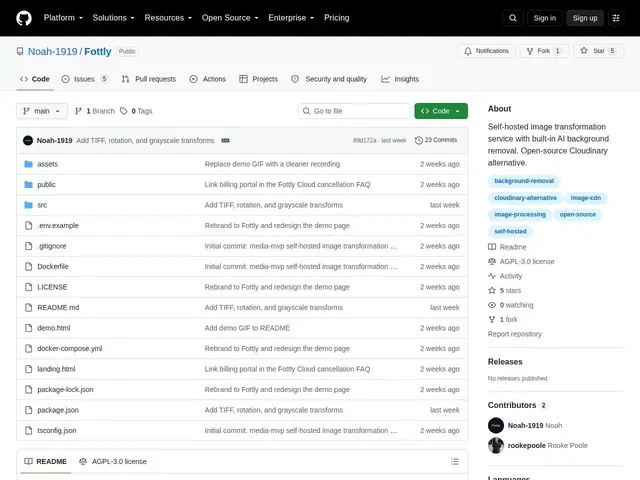Viewport: 640px width, 480px height.
Task: View the 1 Branch link
Action: pos(95,111)
